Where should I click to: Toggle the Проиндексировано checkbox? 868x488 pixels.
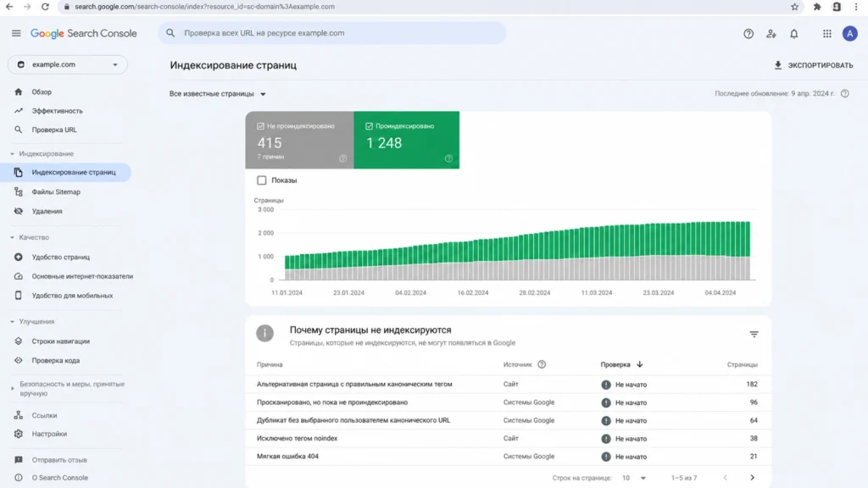(369, 126)
